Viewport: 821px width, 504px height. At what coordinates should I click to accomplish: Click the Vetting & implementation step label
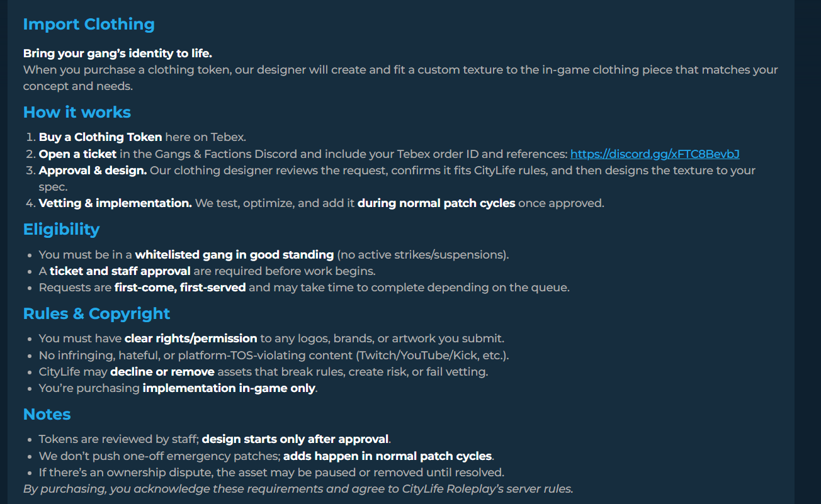tap(115, 204)
